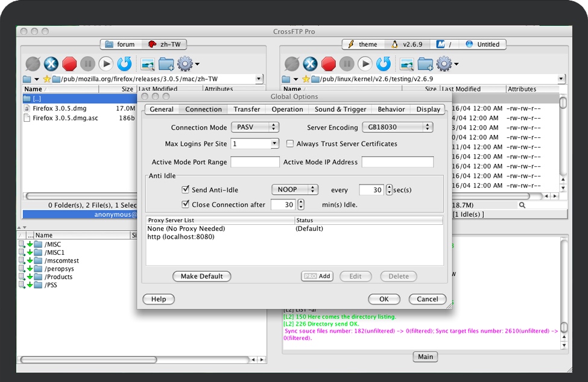Open the Sound & Trigger tab
Screen dimensions: 588x382
point(340,109)
